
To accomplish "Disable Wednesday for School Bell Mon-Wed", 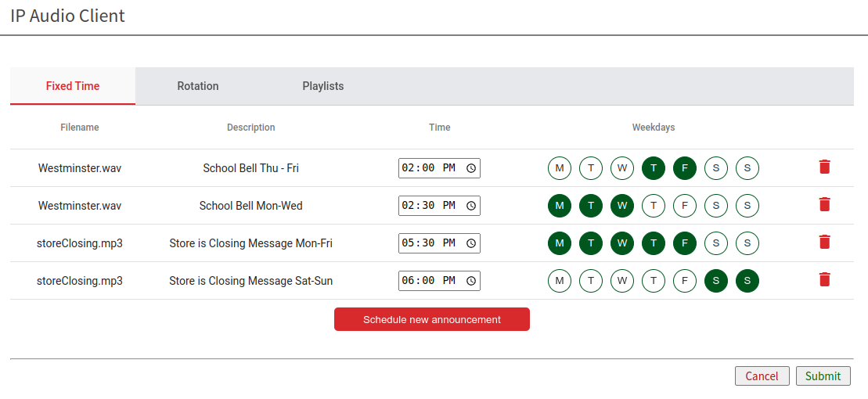I will (x=621, y=206).
